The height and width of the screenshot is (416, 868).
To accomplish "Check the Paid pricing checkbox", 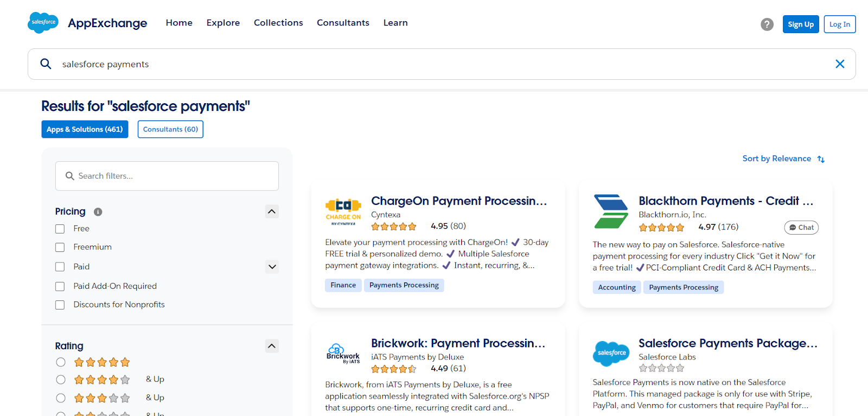I will [x=60, y=267].
